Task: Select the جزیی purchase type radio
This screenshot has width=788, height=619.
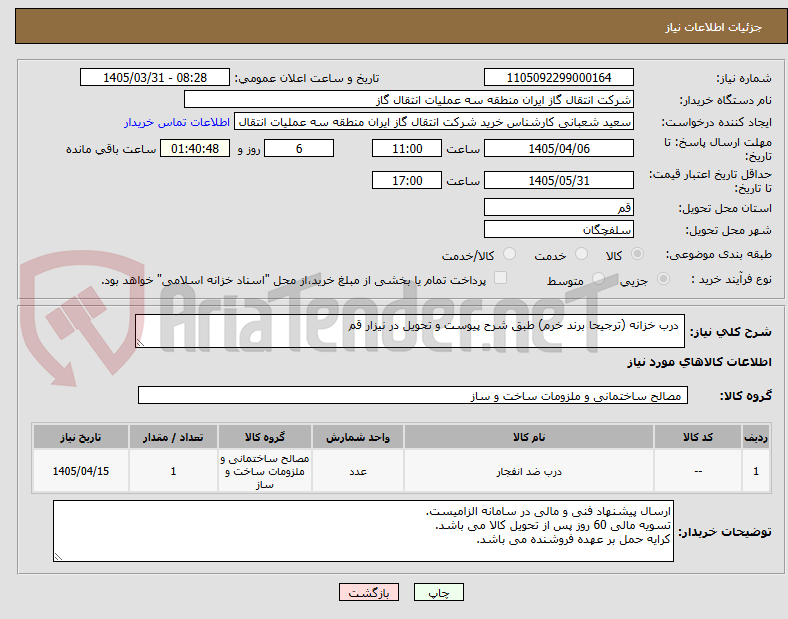Action: [x=663, y=278]
